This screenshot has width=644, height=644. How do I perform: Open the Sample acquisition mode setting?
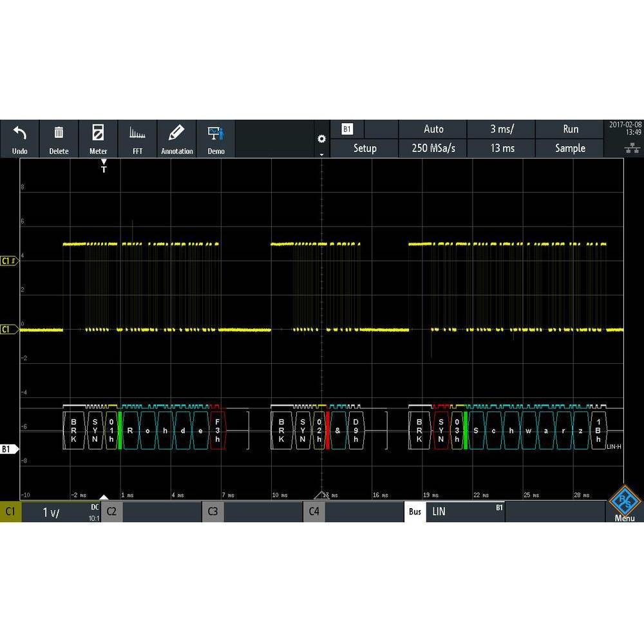pos(570,148)
